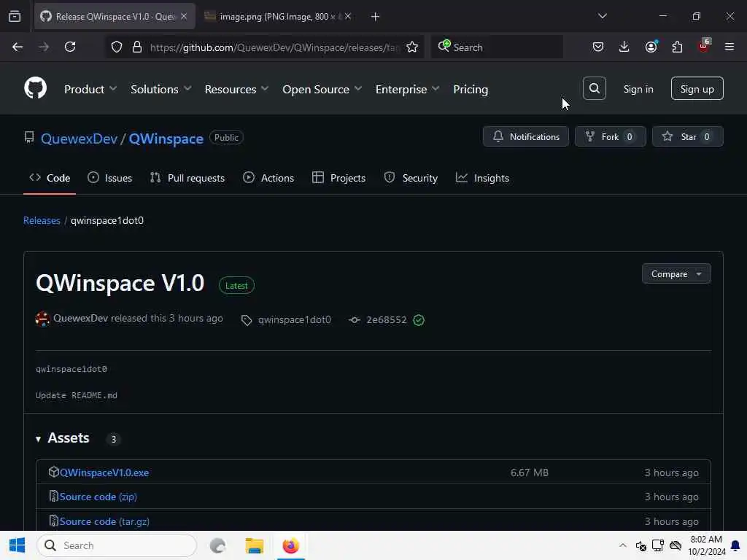This screenshot has height=560, width=747.
Task: Open the Projects tab
Action: tap(338, 178)
